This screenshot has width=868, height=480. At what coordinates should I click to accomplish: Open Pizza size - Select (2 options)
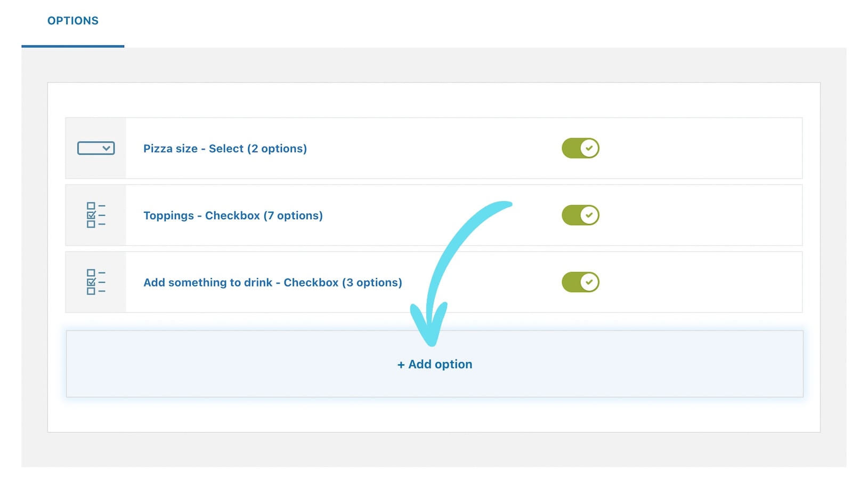(225, 149)
